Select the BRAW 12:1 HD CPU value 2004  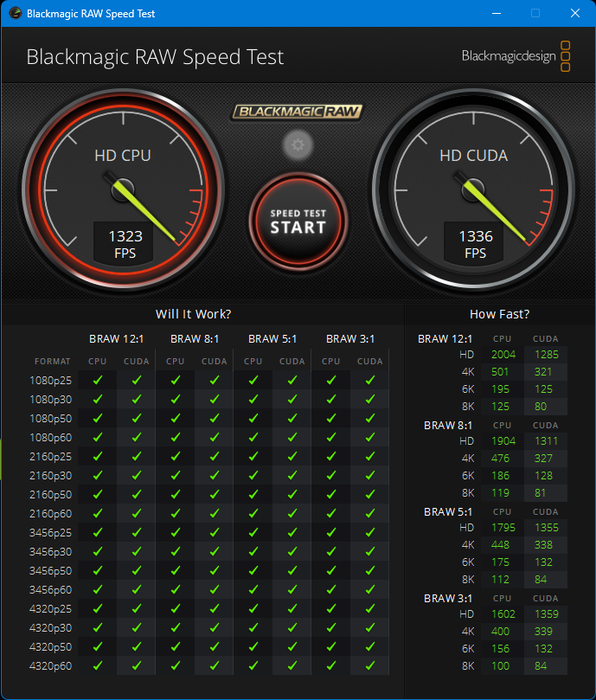[503, 355]
